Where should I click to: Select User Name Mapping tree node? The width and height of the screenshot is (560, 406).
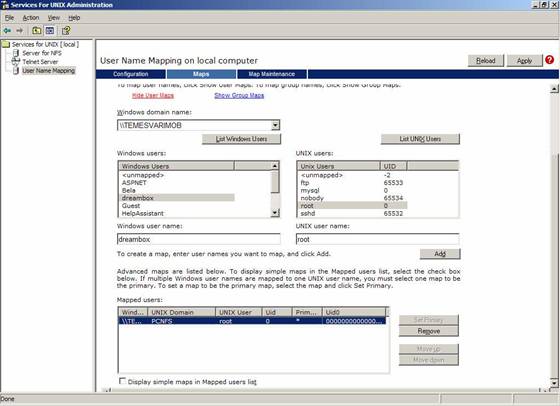(x=49, y=71)
